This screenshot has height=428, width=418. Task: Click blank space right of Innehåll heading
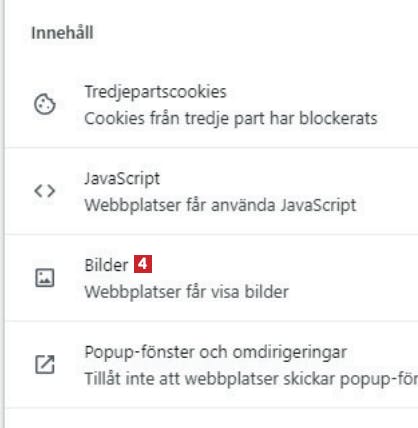tap(253, 33)
